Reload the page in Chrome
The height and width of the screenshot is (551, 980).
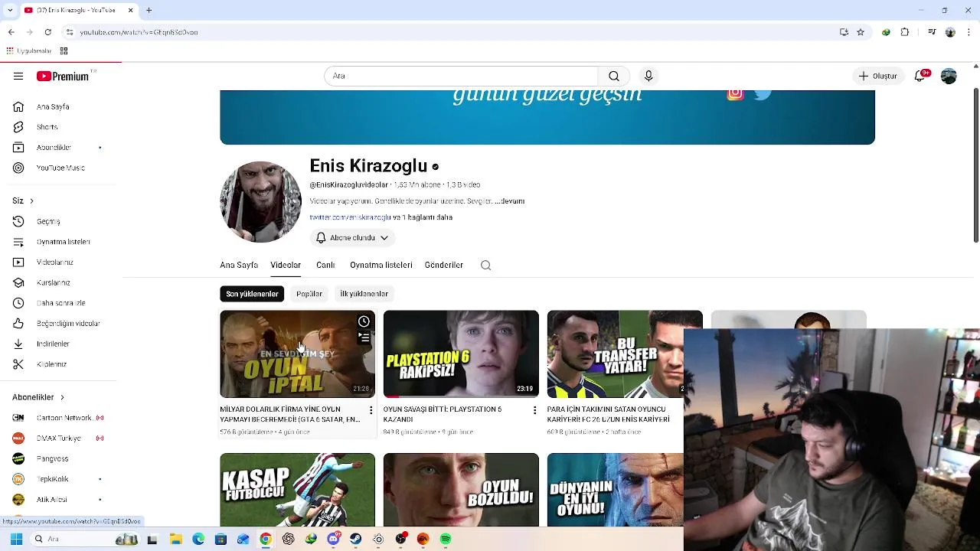point(47,32)
